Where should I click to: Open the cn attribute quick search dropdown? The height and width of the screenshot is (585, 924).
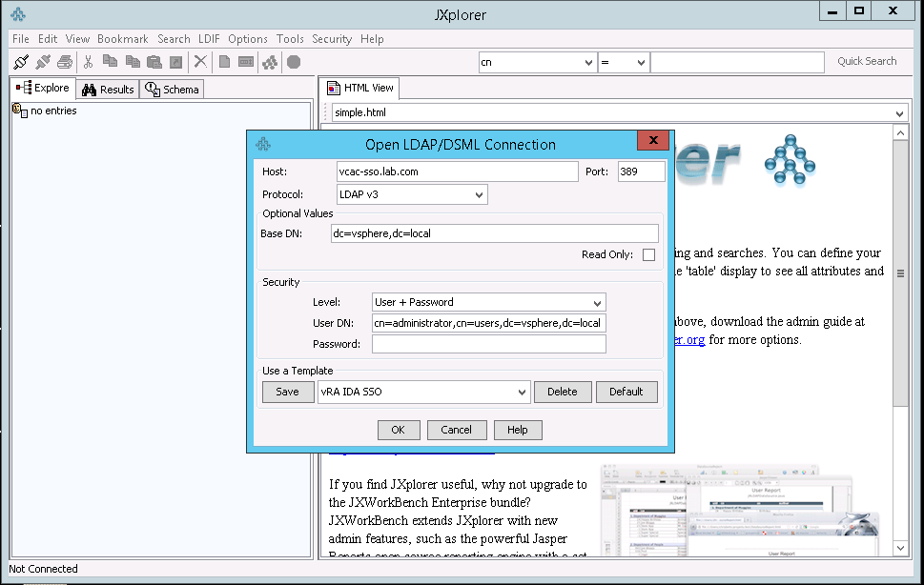tap(537, 62)
